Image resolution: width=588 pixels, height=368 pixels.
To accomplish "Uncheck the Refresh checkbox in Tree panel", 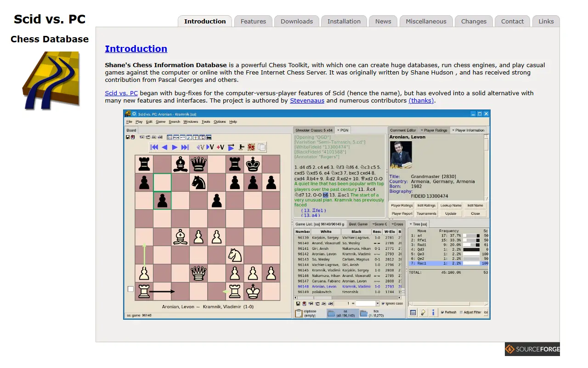I will point(442,312).
